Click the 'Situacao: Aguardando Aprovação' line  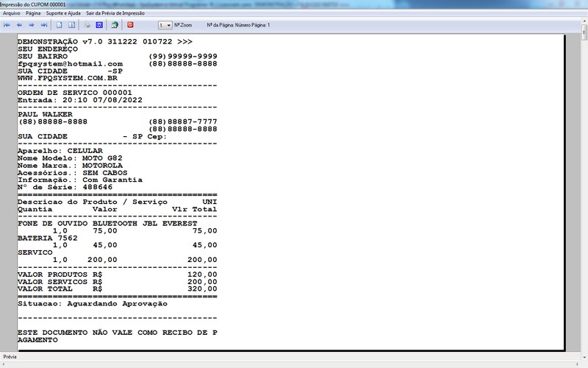93,304
